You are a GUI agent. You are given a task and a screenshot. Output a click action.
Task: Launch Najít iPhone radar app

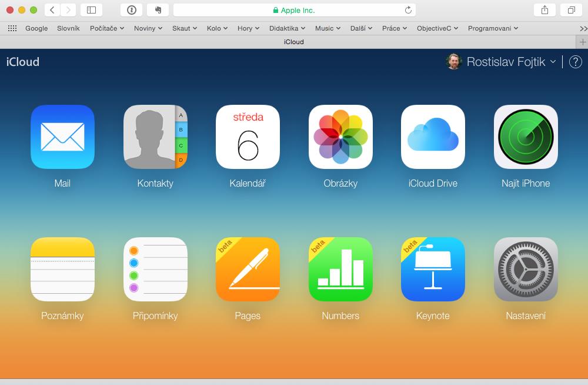click(526, 137)
